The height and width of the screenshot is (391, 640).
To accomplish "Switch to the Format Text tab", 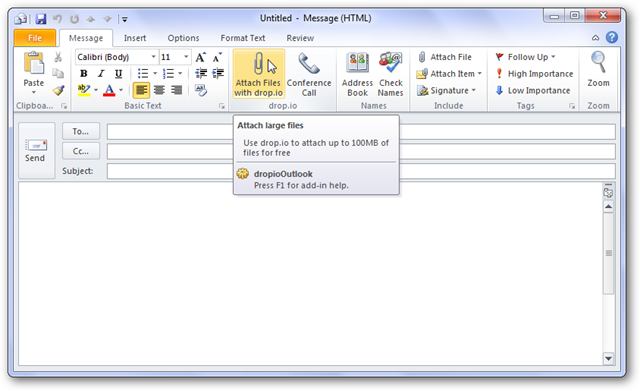I will 243,38.
